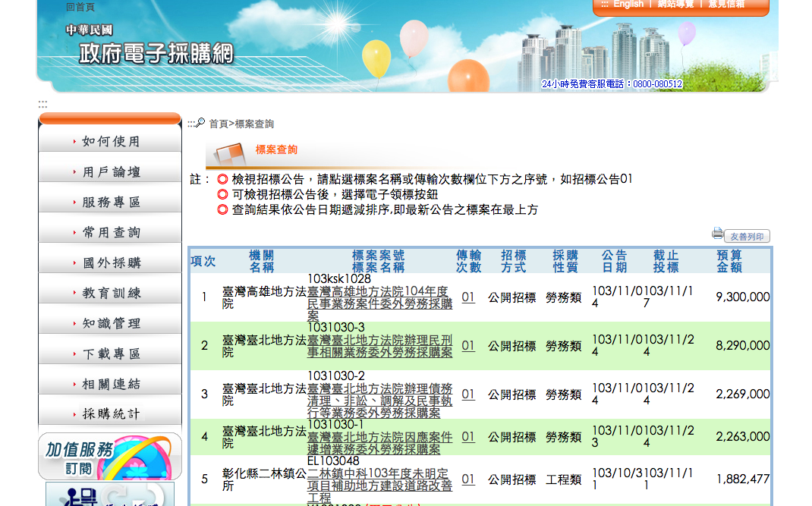Click the 預算金額 column header
This screenshot has width=812, height=506.
pos(729,261)
